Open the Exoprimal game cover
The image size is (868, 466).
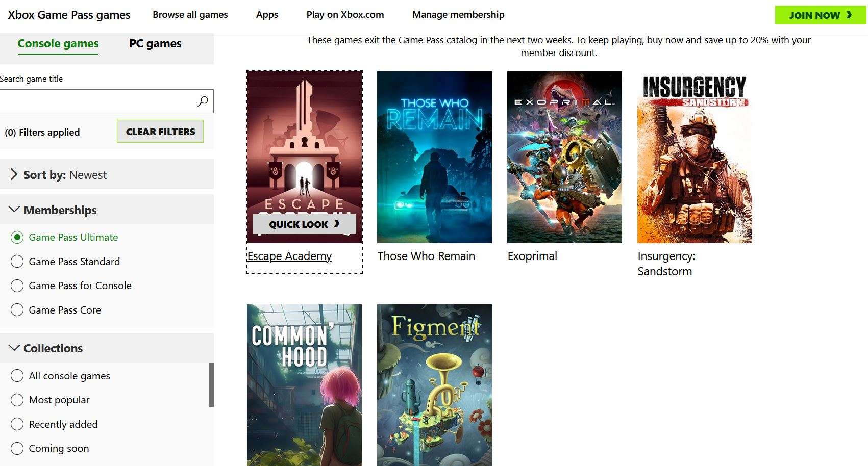coord(564,157)
